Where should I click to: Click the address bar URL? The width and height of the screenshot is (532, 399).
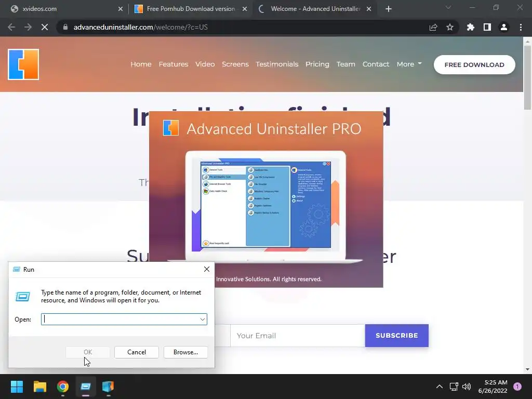(x=140, y=27)
